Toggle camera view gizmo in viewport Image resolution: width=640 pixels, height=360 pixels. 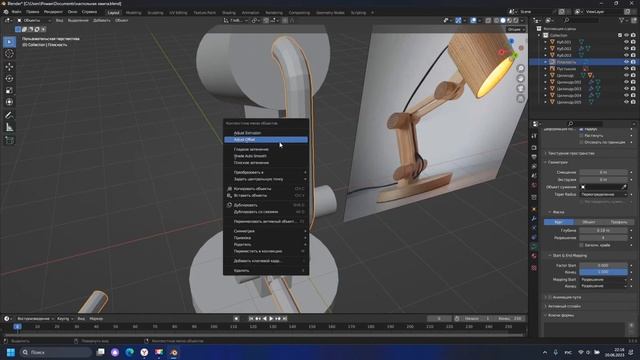click(x=520, y=89)
